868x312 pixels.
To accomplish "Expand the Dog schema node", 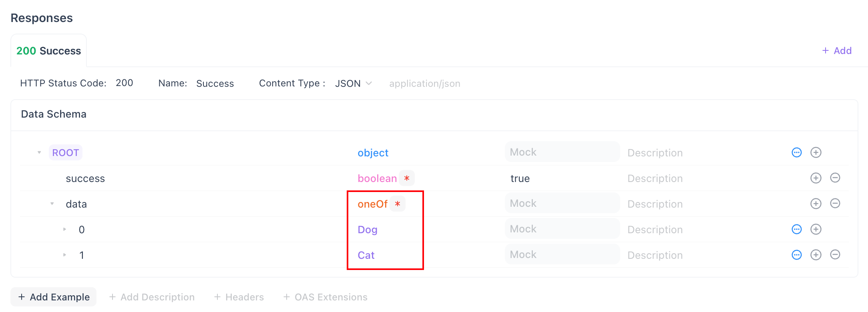I will tap(64, 229).
